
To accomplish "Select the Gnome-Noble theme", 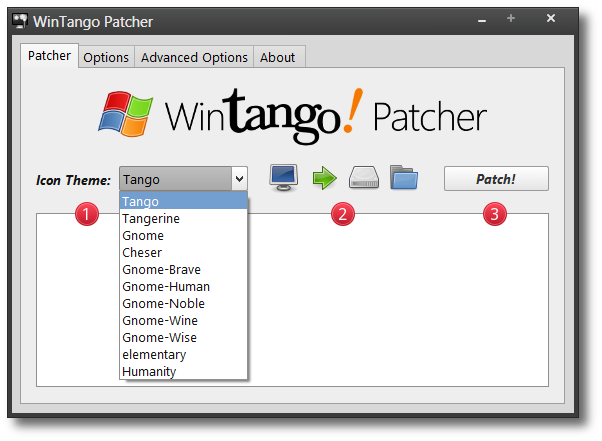I will pos(184,303).
